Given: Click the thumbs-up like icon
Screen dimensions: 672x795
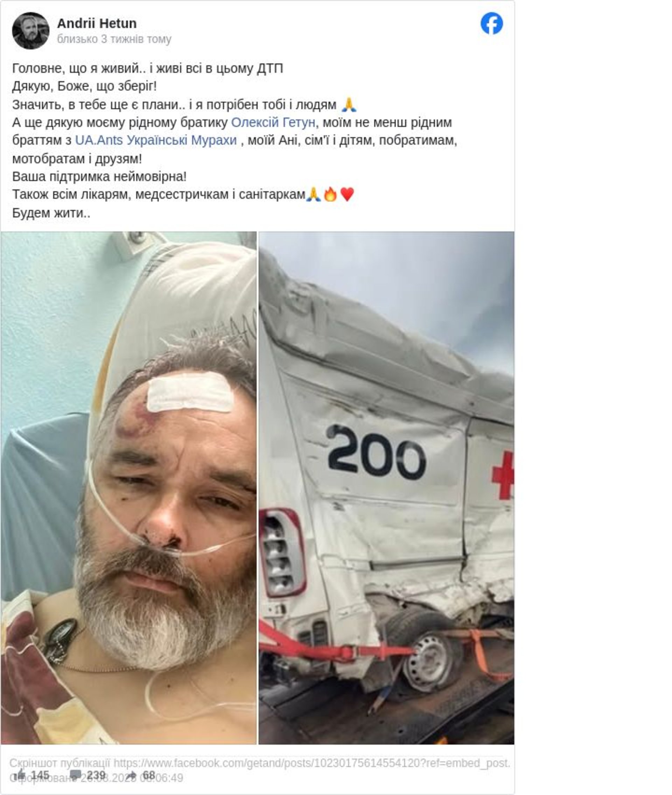Looking at the screenshot, I should (x=20, y=775).
